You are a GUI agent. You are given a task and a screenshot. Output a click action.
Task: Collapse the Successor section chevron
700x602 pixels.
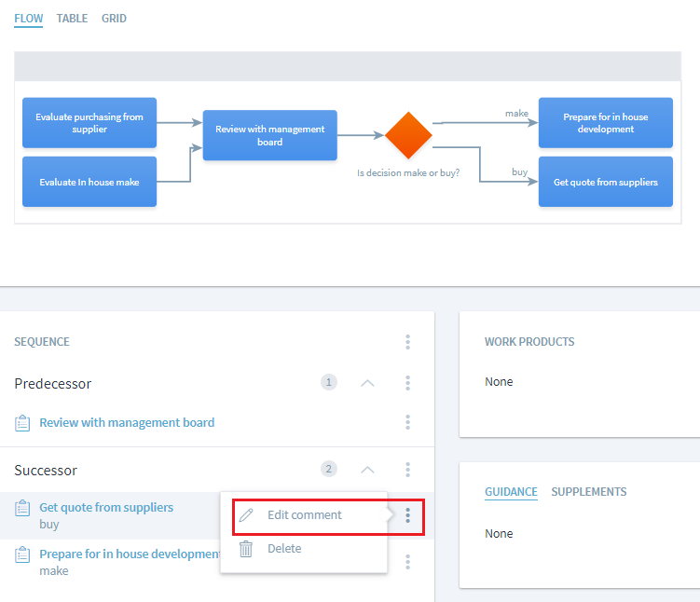click(x=367, y=470)
